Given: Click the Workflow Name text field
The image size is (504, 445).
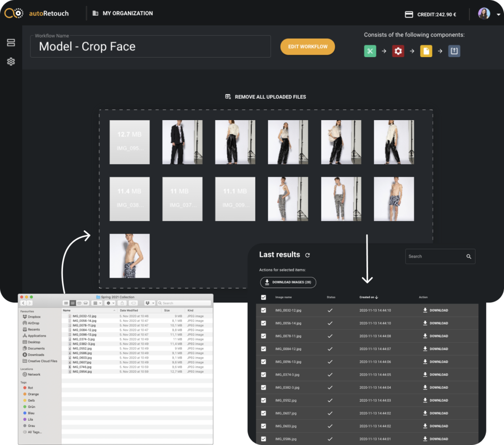Looking at the screenshot, I should click(x=150, y=47).
